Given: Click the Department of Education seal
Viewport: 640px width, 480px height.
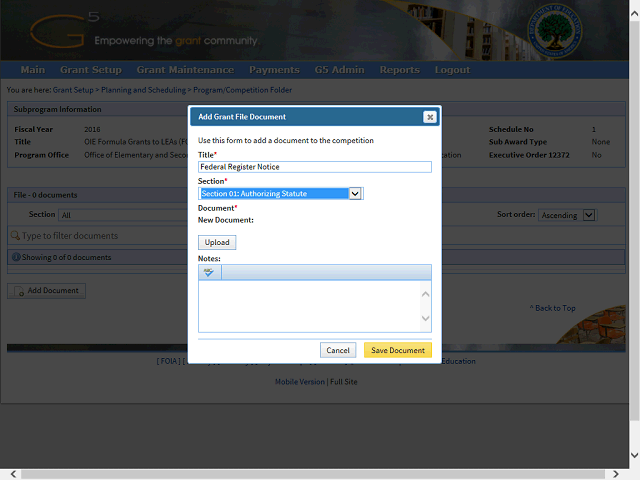Looking at the screenshot, I should pos(554,30).
